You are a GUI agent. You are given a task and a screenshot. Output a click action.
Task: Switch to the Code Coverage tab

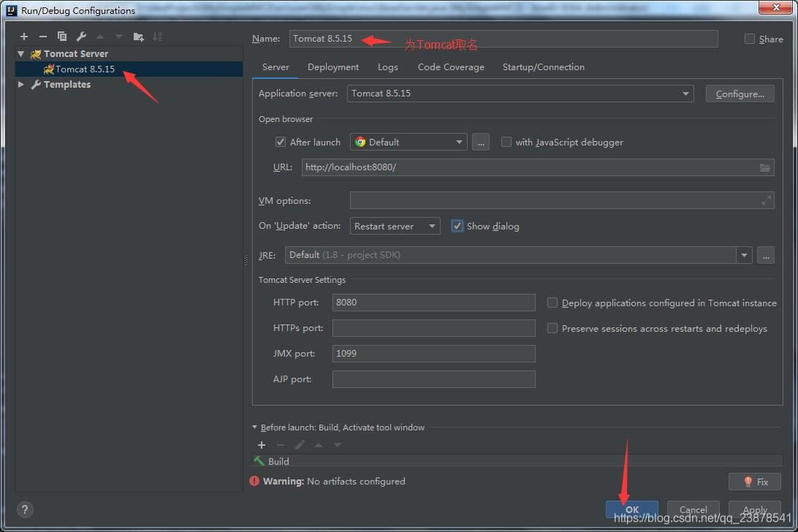click(451, 67)
